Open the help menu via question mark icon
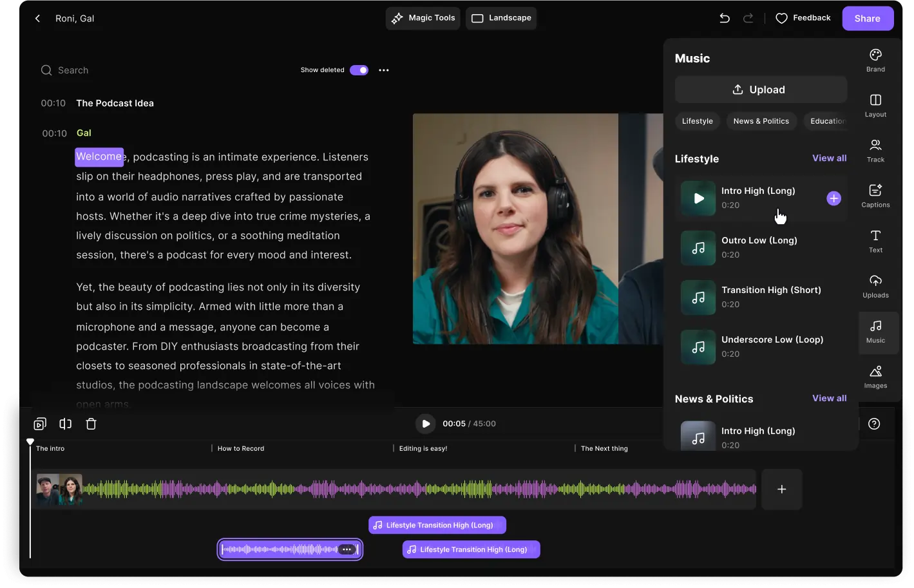914x588 pixels. [874, 424]
